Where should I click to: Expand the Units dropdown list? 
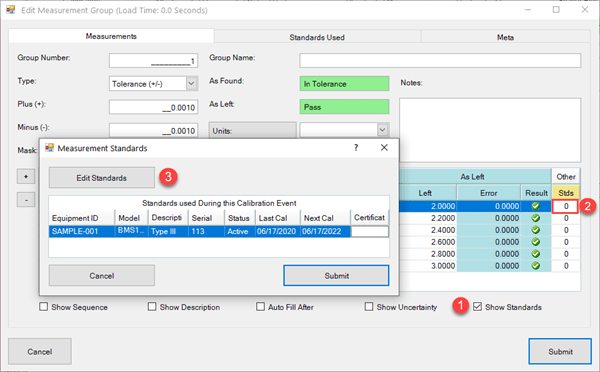382,130
